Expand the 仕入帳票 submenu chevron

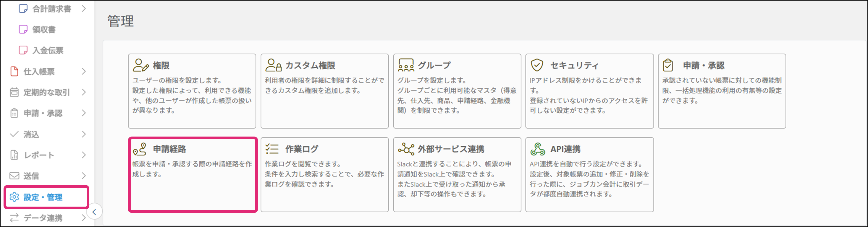tap(84, 72)
